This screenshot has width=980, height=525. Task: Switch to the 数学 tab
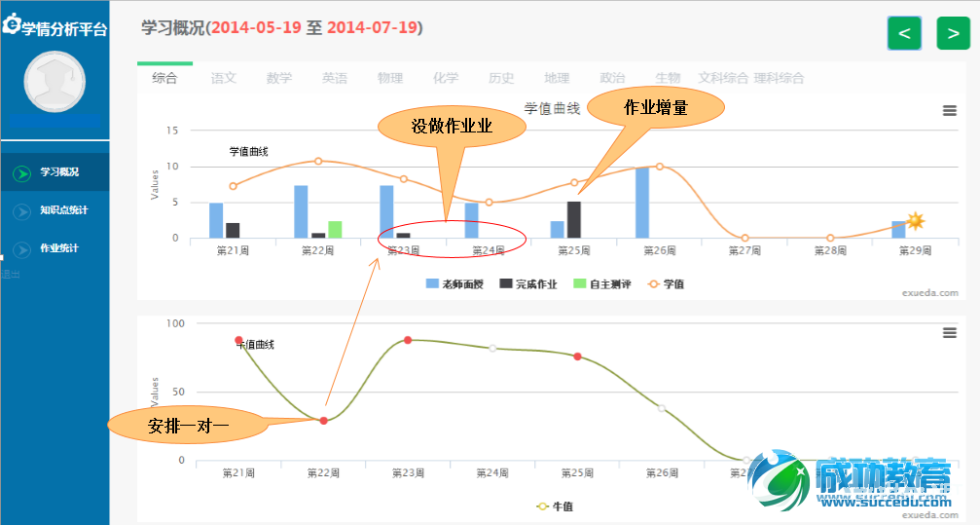point(278,78)
